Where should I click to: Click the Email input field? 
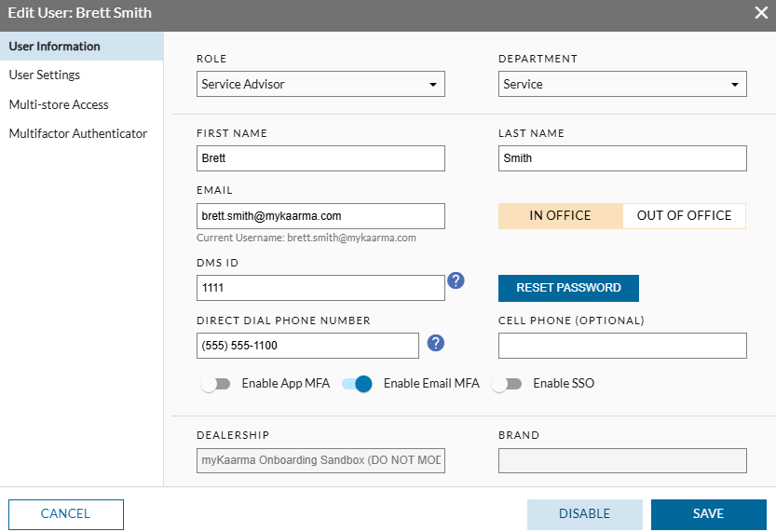point(320,216)
